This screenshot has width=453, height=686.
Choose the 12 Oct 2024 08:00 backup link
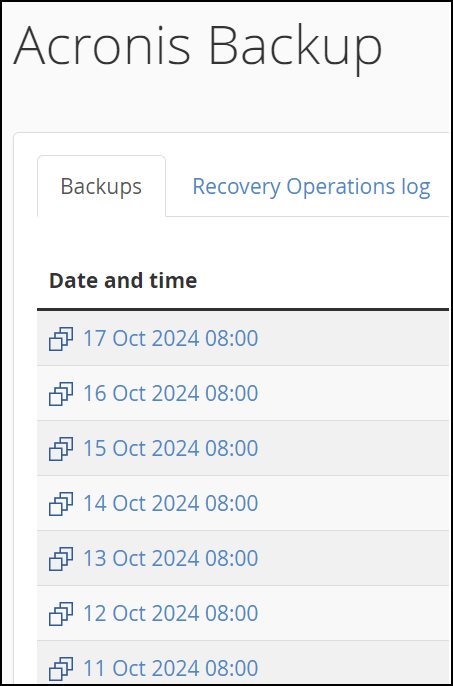click(x=170, y=613)
